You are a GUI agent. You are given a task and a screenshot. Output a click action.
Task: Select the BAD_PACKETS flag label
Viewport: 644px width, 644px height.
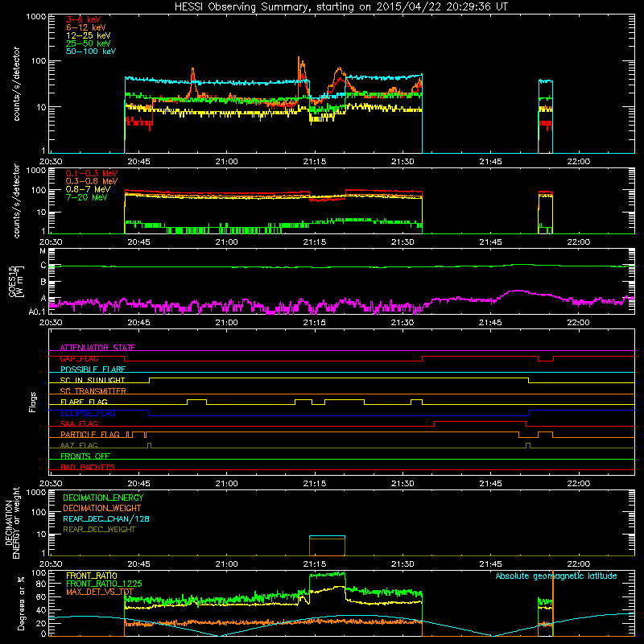coord(88,467)
